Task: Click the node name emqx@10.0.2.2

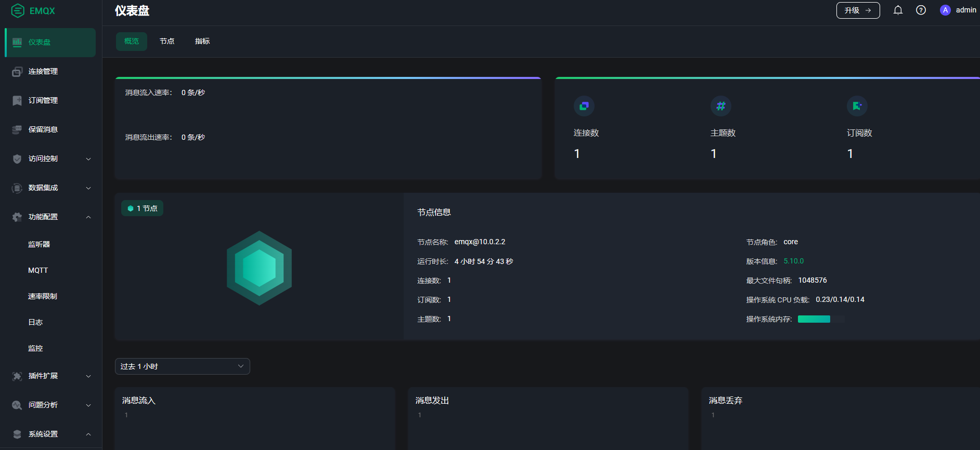Action: 480,242
